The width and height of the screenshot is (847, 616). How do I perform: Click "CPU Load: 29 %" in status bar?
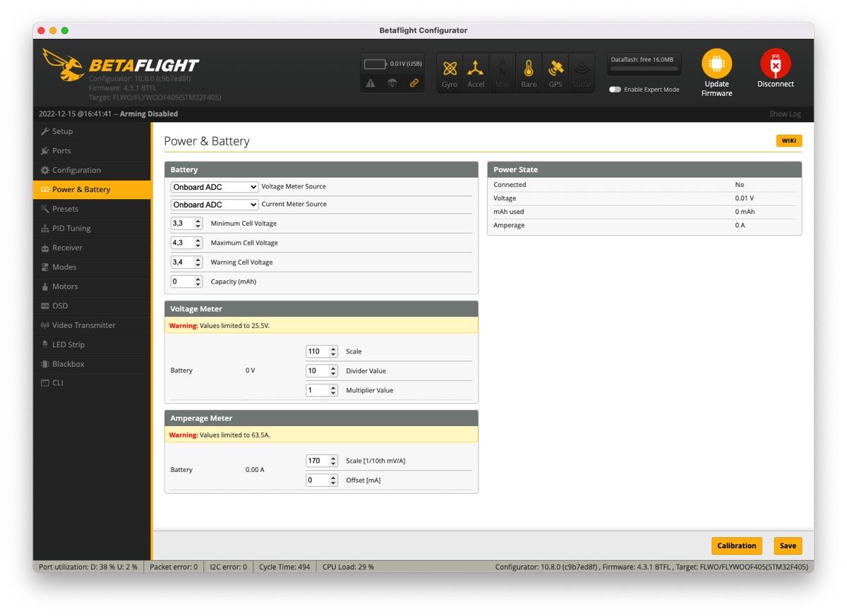(348, 567)
